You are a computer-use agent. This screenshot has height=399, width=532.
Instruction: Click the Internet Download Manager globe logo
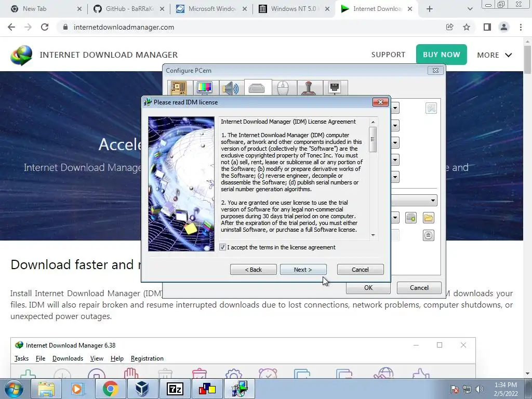(x=21, y=55)
